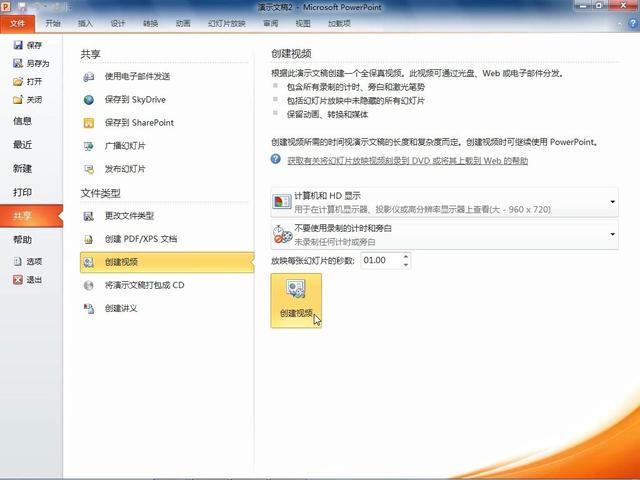Click the create PDF/XPS document icon

89,239
